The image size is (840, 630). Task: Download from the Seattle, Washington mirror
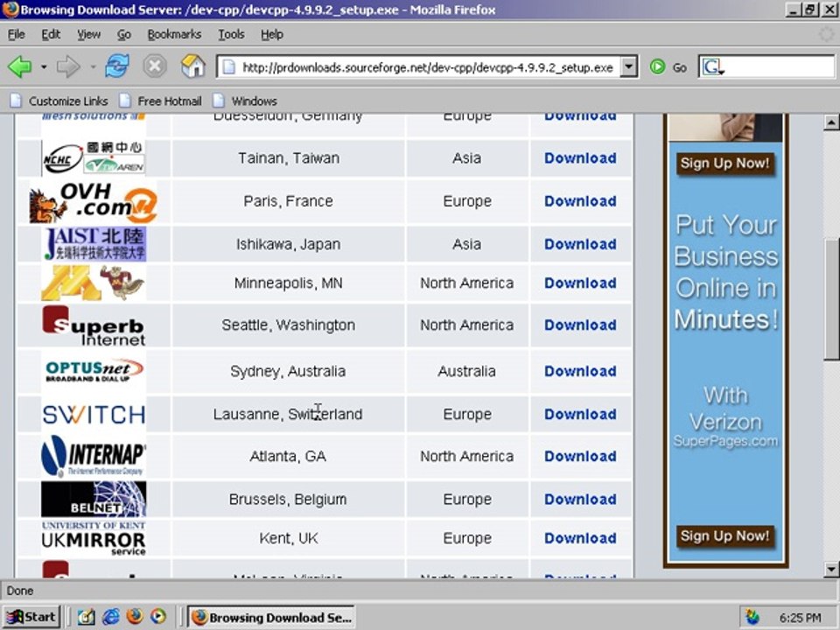pos(580,325)
